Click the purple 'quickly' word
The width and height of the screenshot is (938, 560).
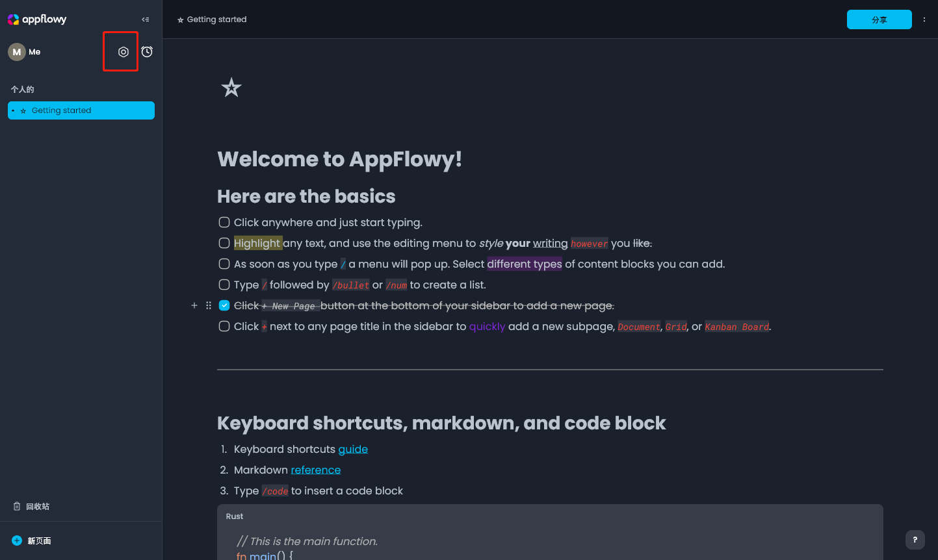tap(487, 326)
